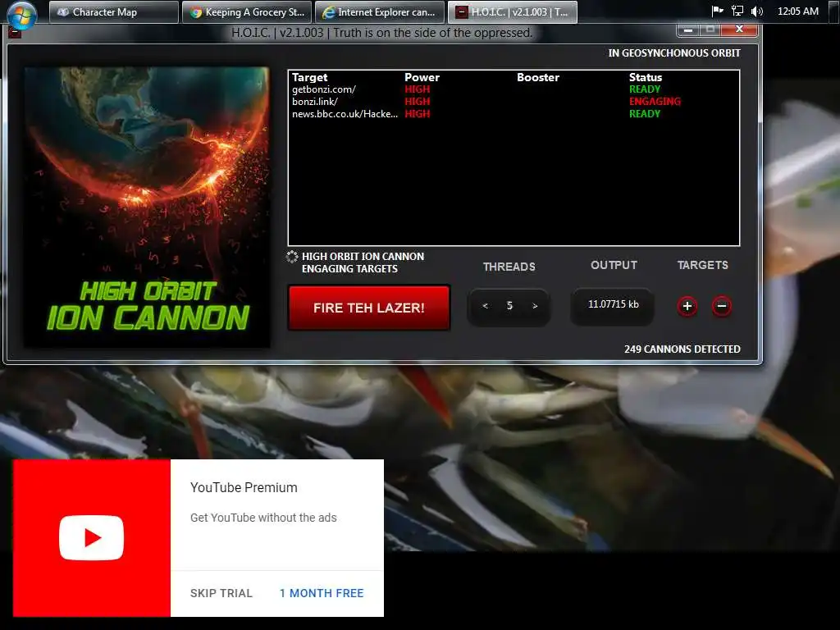Click the spinning engaging-targets indicator icon
The width and height of the screenshot is (840, 630).
[292, 257]
